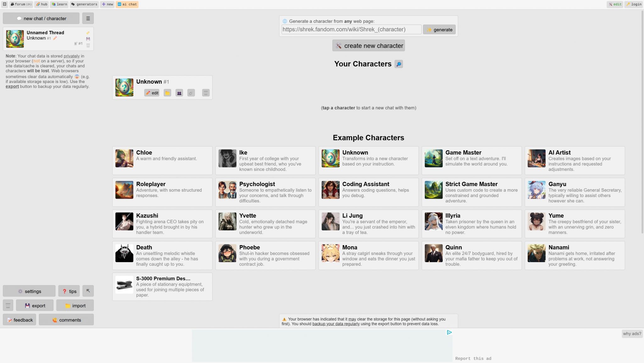Open the search magnifier beside Your Characters
The height and width of the screenshot is (363, 644).
click(398, 64)
